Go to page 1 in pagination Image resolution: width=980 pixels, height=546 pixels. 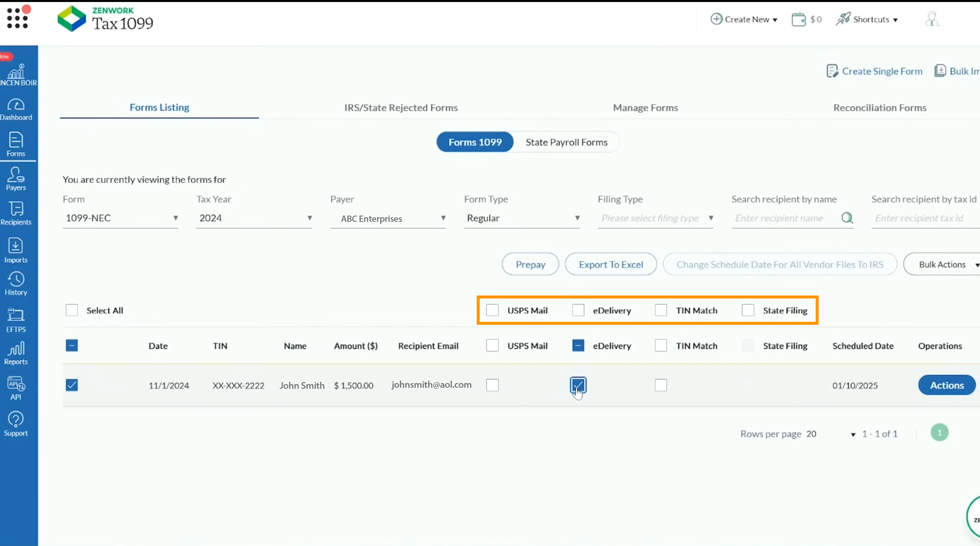[x=940, y=433]
